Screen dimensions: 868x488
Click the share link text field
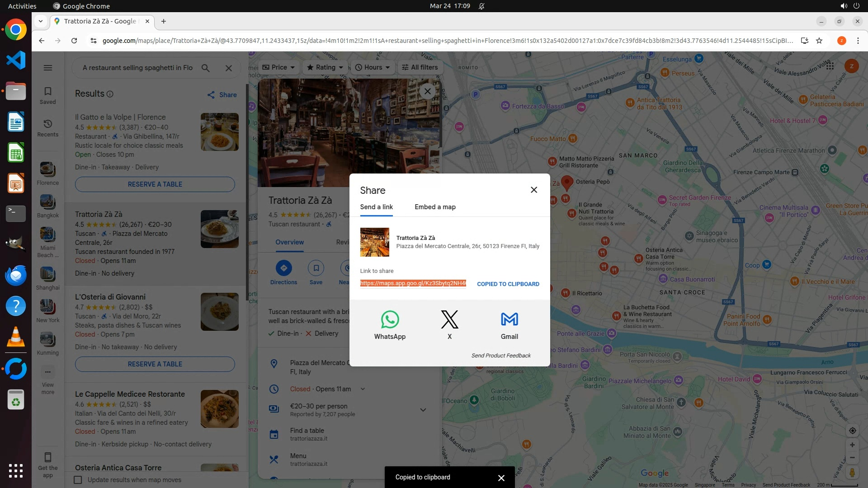pyautogui.click(x=413, y=283)
